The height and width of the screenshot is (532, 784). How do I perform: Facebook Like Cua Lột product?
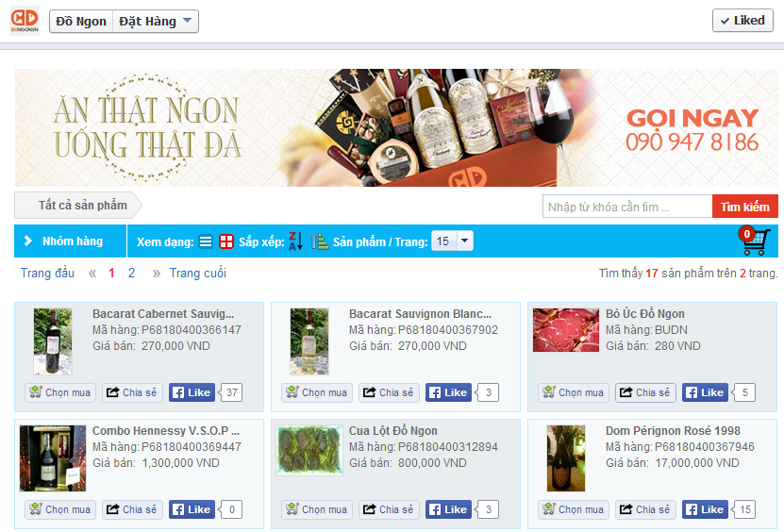click(448, 509)
